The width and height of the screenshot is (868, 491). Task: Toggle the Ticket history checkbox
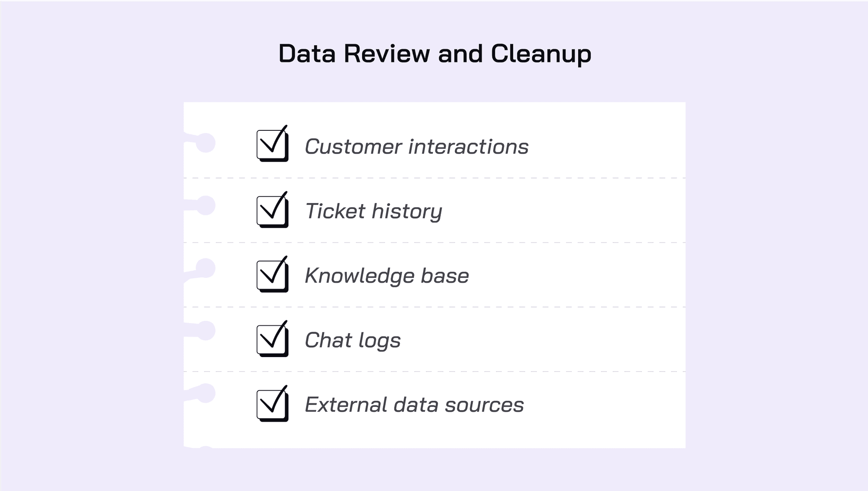(272, 210)
